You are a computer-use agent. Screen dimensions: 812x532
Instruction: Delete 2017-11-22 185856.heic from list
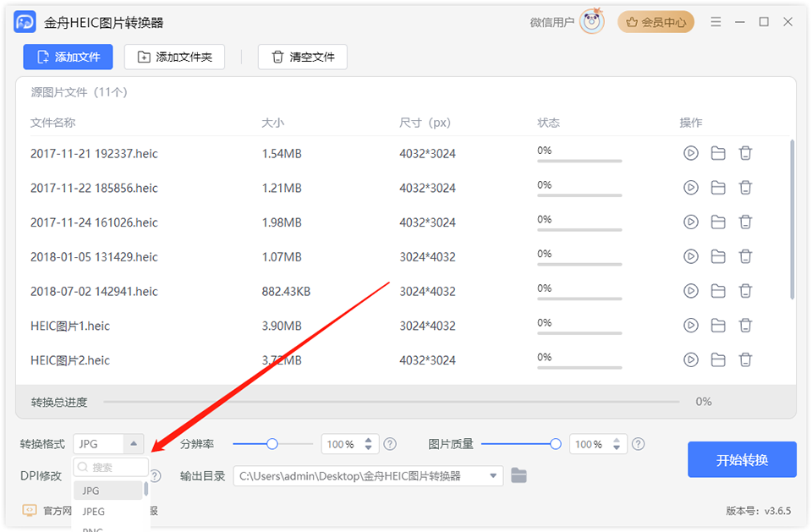(x=745, y=188)
